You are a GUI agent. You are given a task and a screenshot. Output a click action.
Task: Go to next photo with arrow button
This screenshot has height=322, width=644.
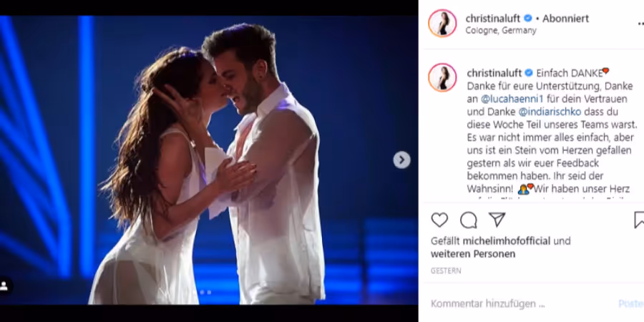[x=401, y=160]
